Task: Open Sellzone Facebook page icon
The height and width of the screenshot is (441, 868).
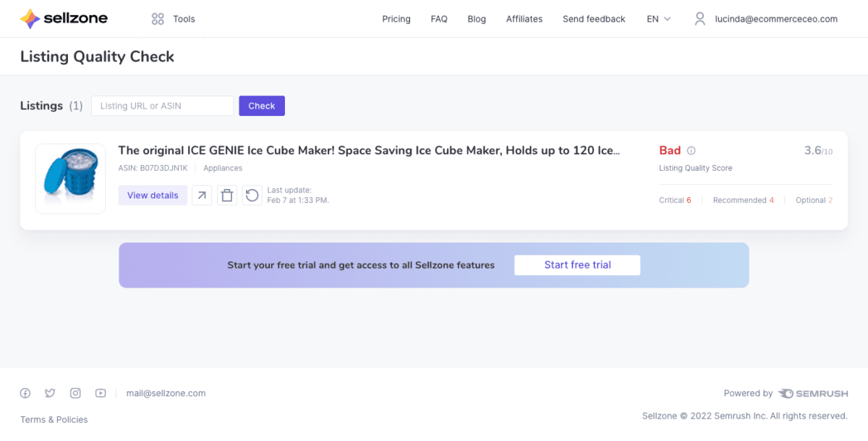Action: pos(25,393)
